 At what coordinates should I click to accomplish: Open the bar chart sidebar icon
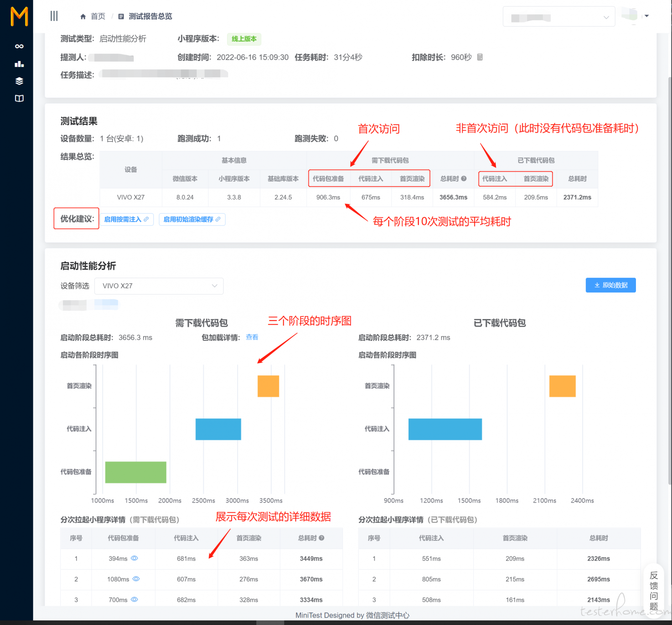point(19,64)
